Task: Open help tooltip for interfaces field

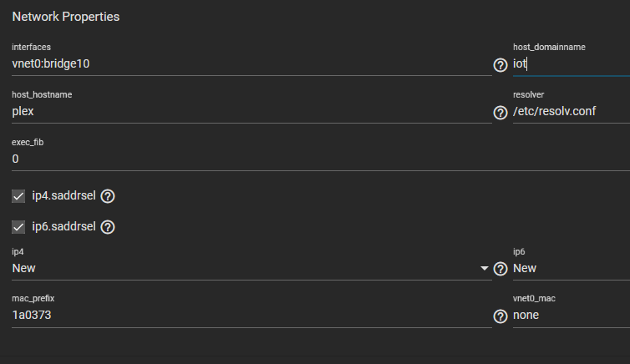Action: point(500,65)
